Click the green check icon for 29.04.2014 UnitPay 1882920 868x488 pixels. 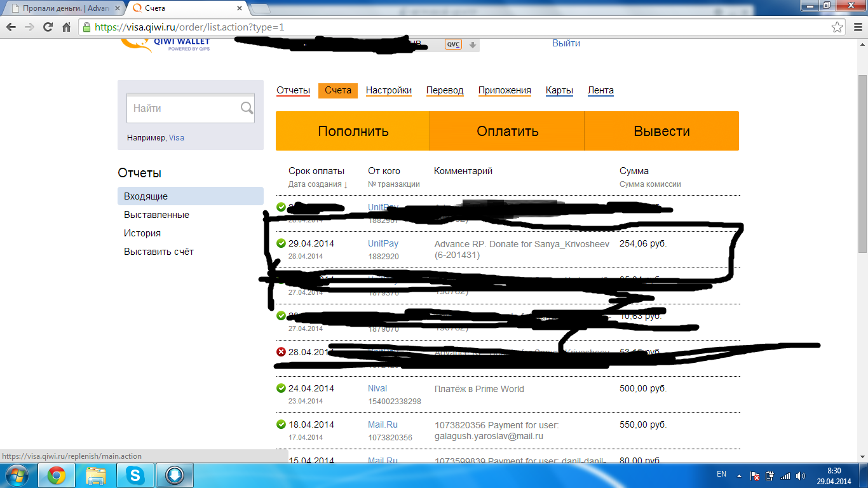tap(281, 243)
